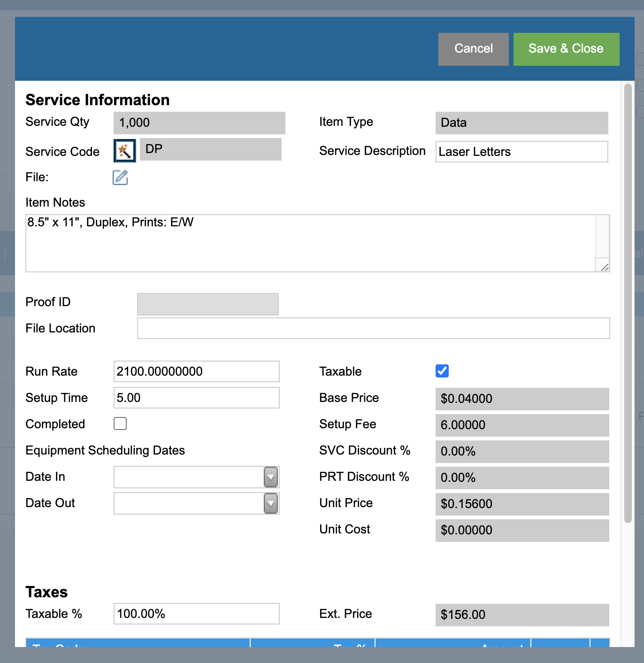This screenshot has width=644, height=663.
Task: Check the Completed checkbox
Action: [x=120, y=424]
